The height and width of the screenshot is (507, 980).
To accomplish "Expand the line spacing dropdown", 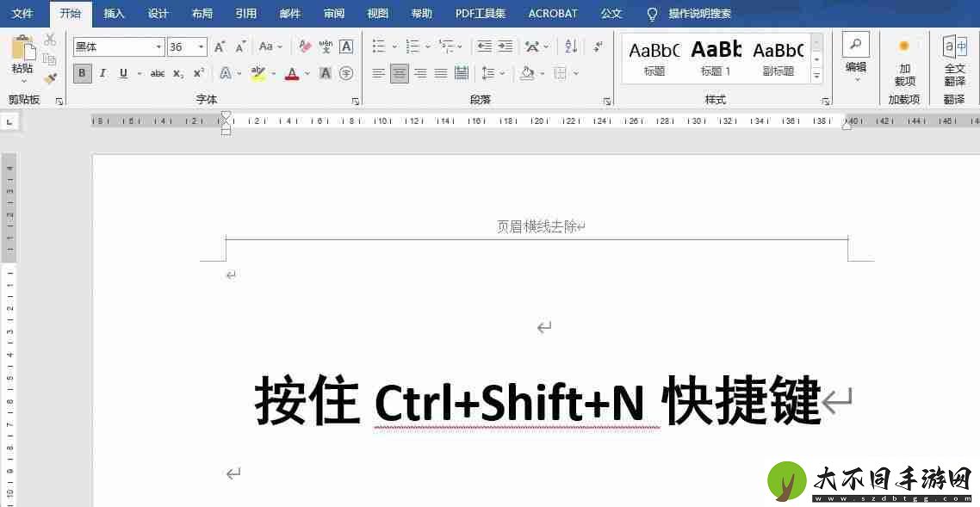I will tap(503, 74).
